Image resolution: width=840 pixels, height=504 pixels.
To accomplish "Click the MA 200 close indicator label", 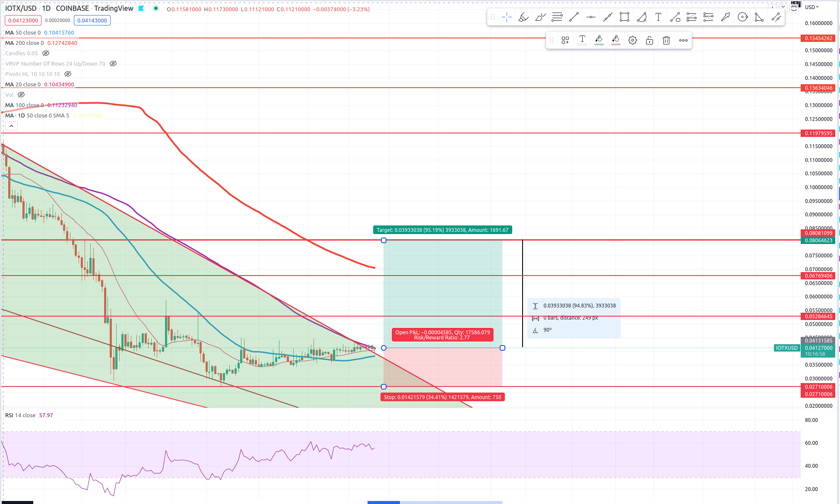I will [24, 43].
